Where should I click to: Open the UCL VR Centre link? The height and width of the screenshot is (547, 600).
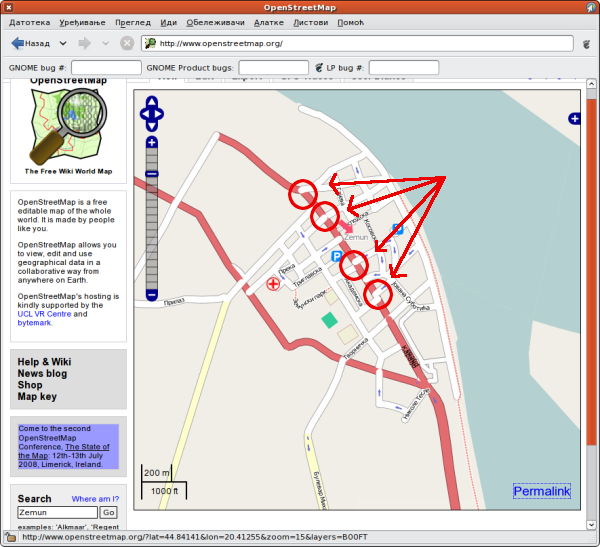44,314
